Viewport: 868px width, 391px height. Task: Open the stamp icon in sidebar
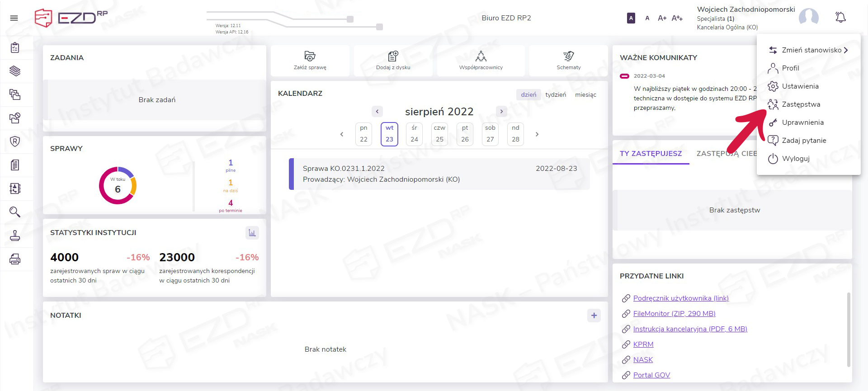[x=15, y=236]
